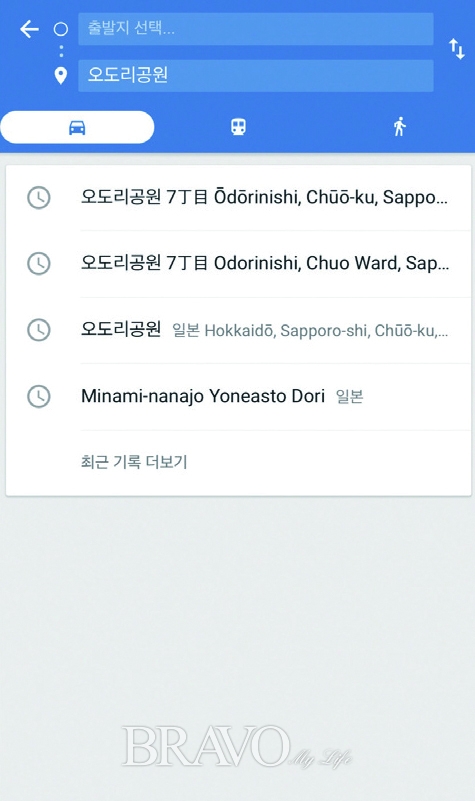This screenshot has height=801, width=475.
Task: Swap start and destination with arrows icon
Action: (x=457, y=49)
